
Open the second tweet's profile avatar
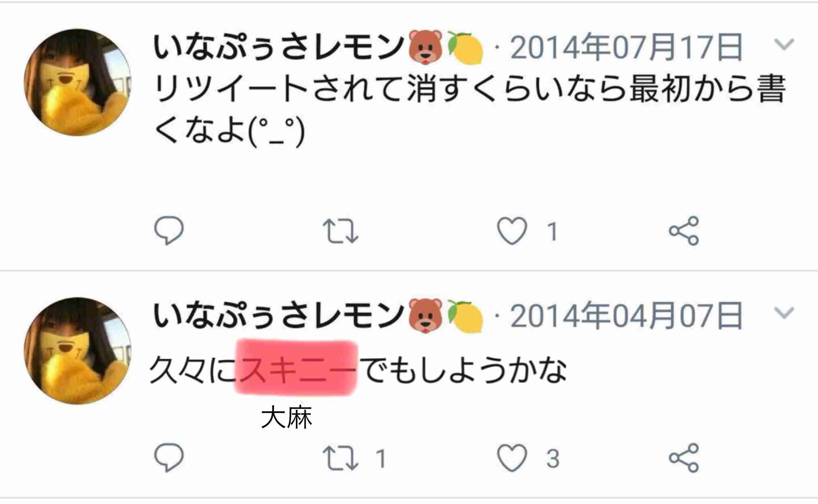pyautogui.click(x=77, y=351)
